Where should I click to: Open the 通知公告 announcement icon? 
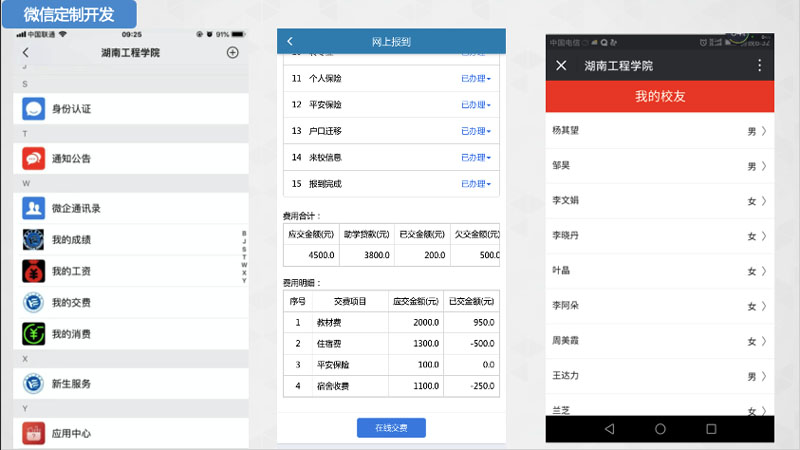click(34, 158)
